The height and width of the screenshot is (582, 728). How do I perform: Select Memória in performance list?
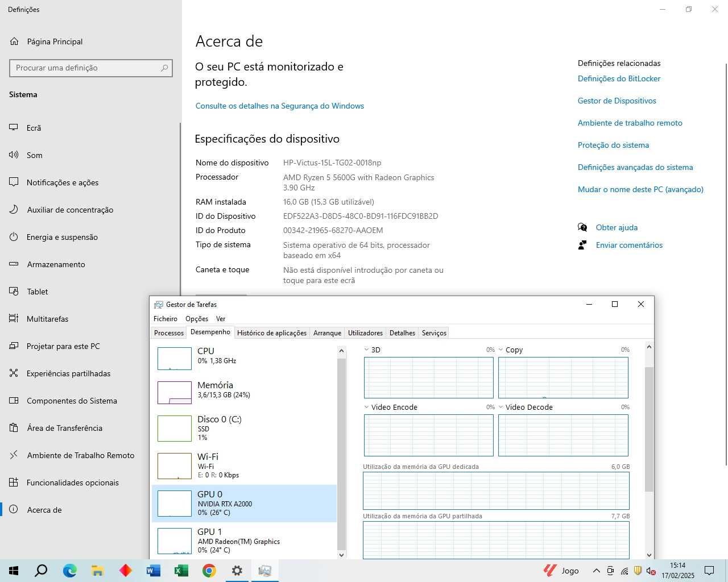coord(245,392)
